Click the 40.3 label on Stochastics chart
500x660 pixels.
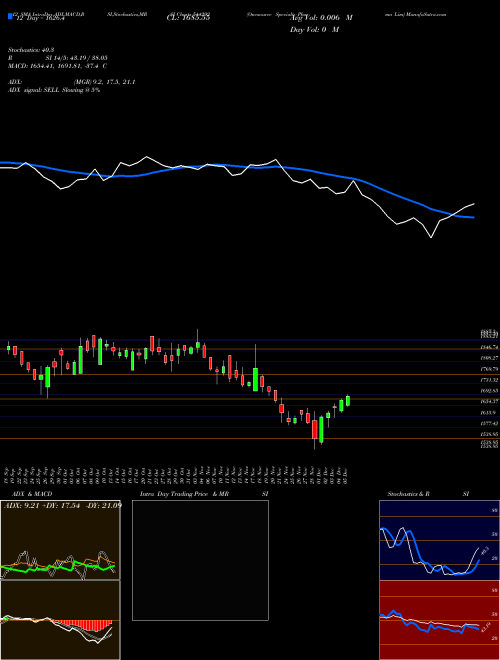click(x=484, y=550)
